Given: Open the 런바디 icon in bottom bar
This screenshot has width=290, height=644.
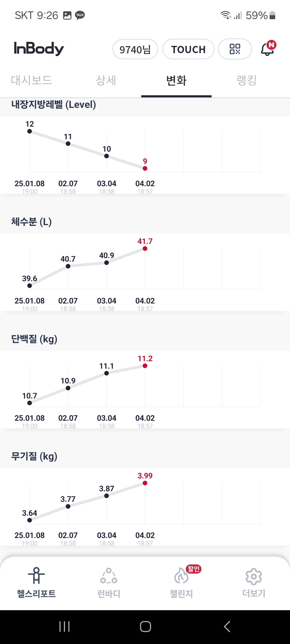Looking at the screenshot, I should pyautogui.click(x=109, y=576).
